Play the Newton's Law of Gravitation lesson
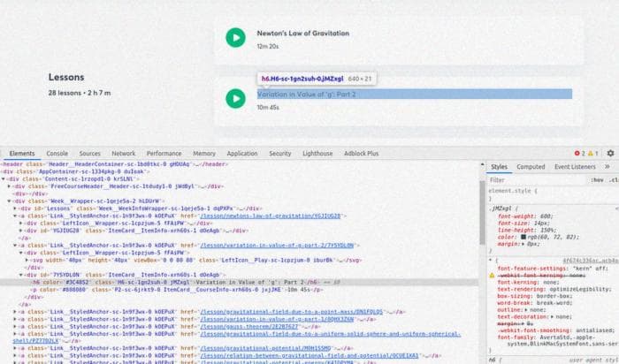 click(236, 37)
